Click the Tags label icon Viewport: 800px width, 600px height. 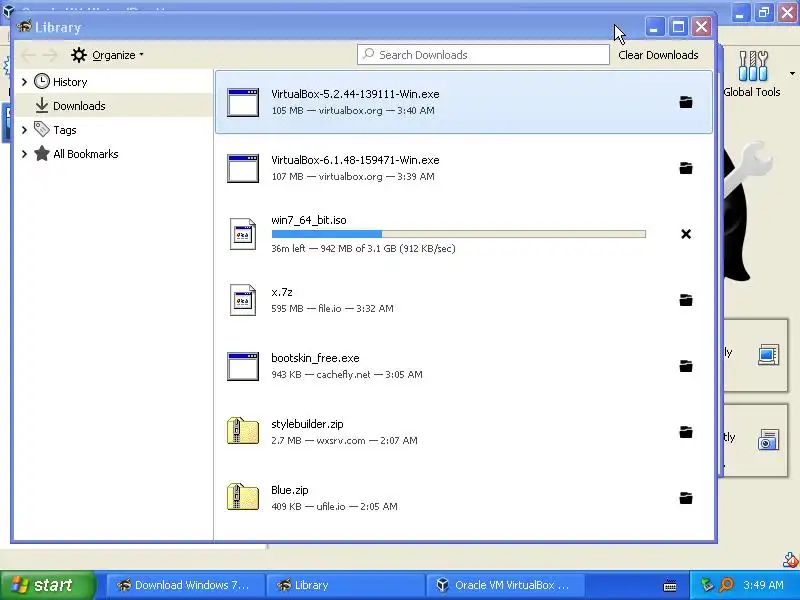(42, 129)
